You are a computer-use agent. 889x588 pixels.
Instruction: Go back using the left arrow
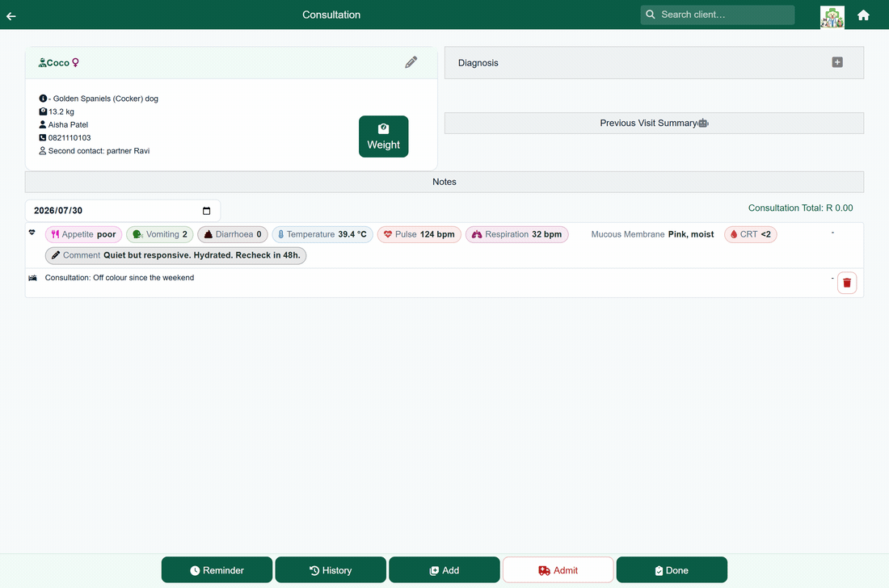coord(11,16)
